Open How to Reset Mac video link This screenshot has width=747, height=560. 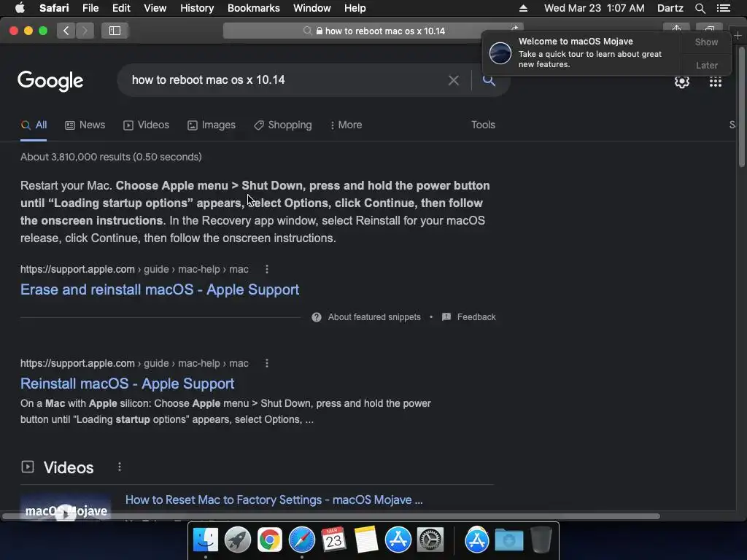point(274,500)
